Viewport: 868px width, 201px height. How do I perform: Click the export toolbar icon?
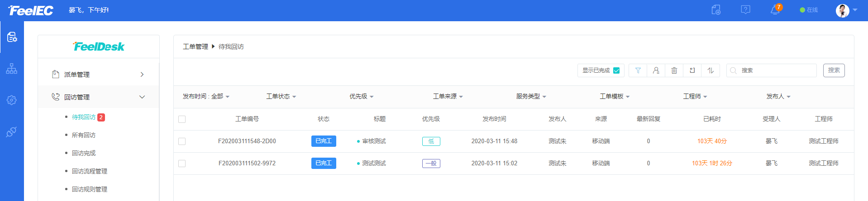point(692,70)
